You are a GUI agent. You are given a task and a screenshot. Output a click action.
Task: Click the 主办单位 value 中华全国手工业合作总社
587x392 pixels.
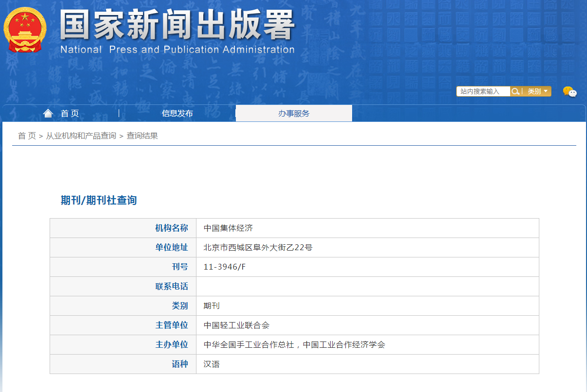point(249,345)
